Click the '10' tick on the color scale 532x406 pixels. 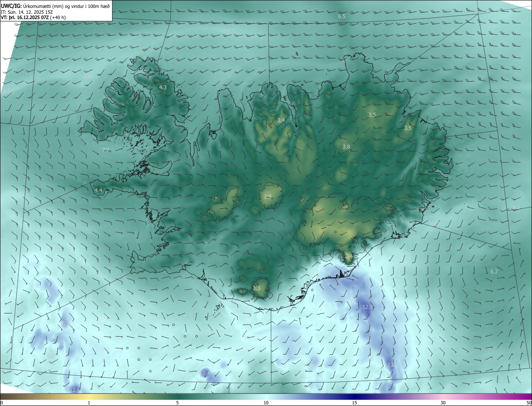[266, 403]
